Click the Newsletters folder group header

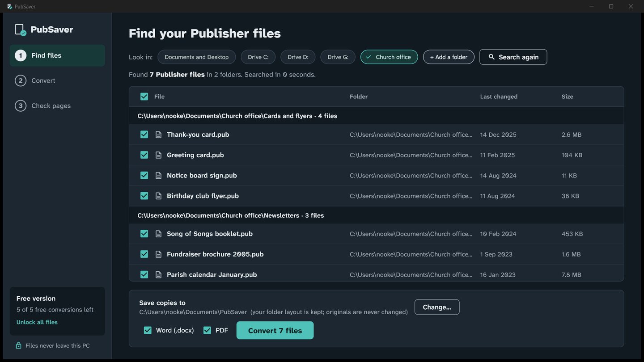[x=377, y=215]
